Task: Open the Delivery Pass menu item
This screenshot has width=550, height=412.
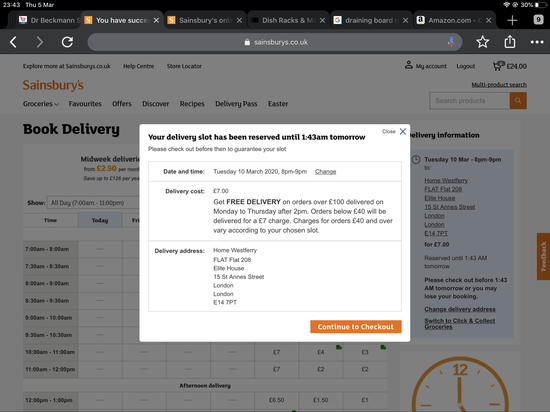Action: pos(236,104)
